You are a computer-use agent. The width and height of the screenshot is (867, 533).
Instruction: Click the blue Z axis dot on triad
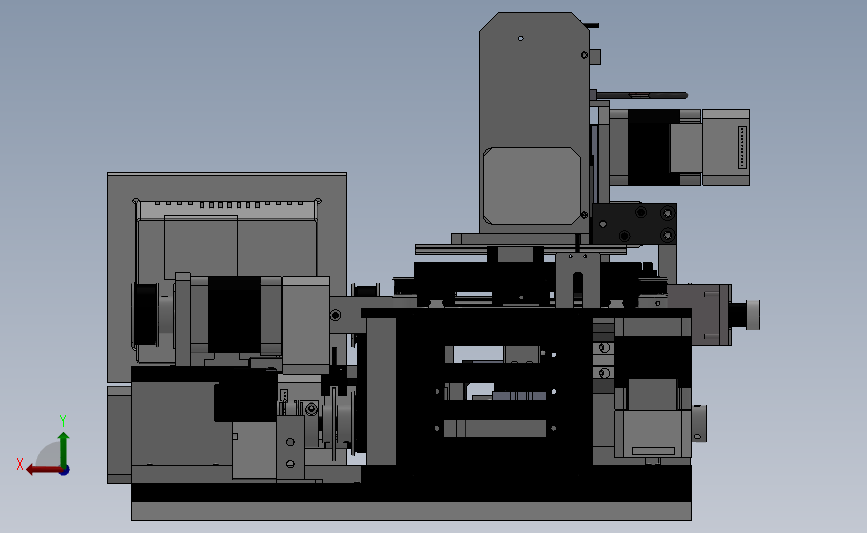[64, 471]
